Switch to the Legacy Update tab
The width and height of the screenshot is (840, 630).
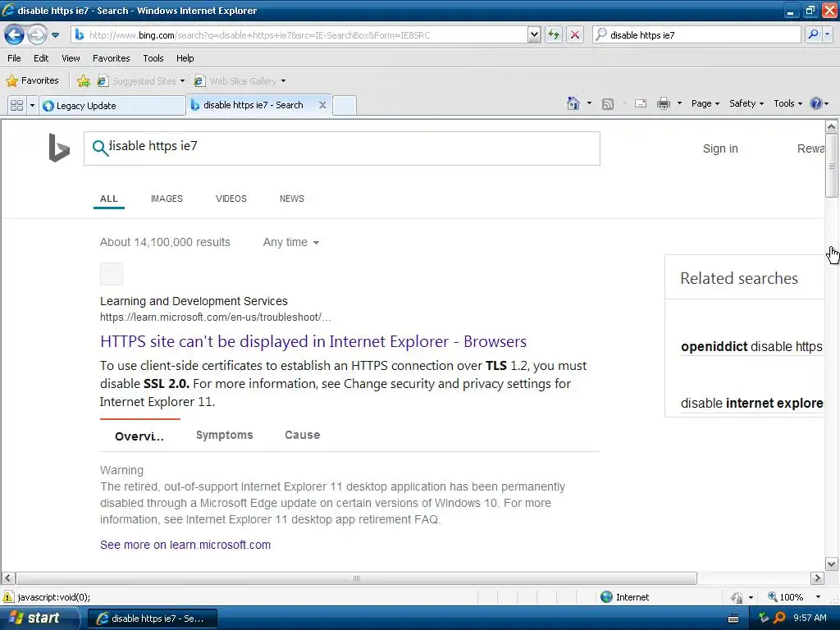[x=112, y=106]
